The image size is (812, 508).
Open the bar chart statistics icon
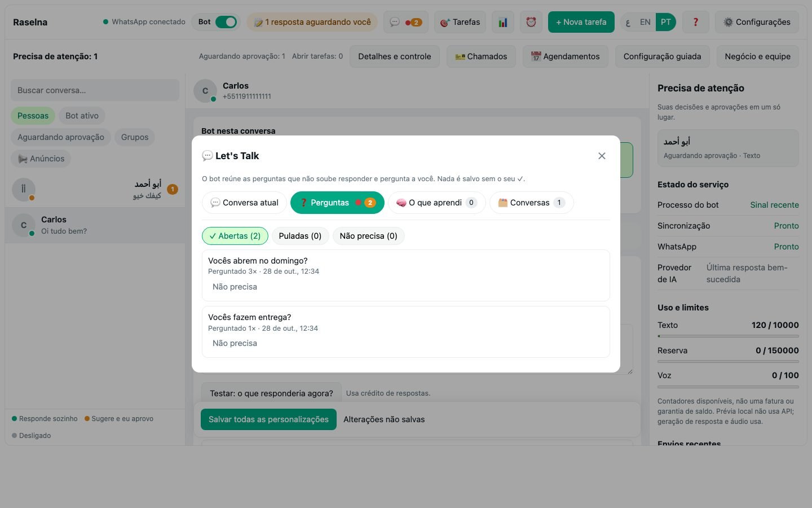click(502, 22)
